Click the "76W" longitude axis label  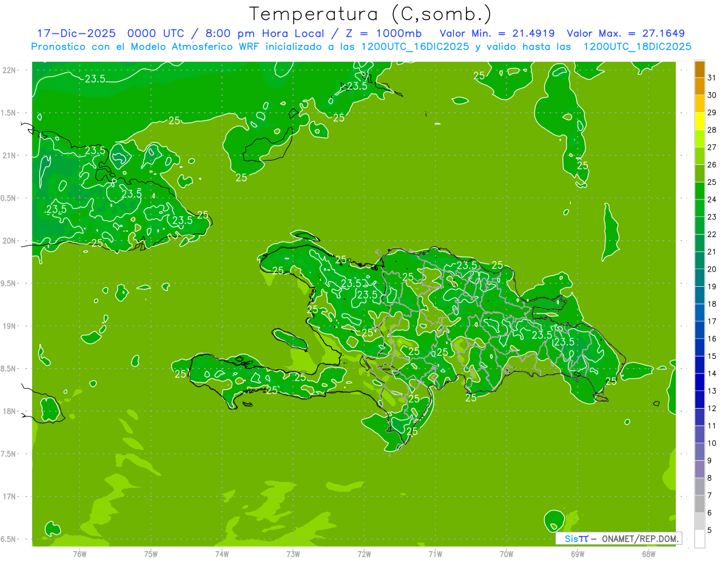click(x=79, y=554)
